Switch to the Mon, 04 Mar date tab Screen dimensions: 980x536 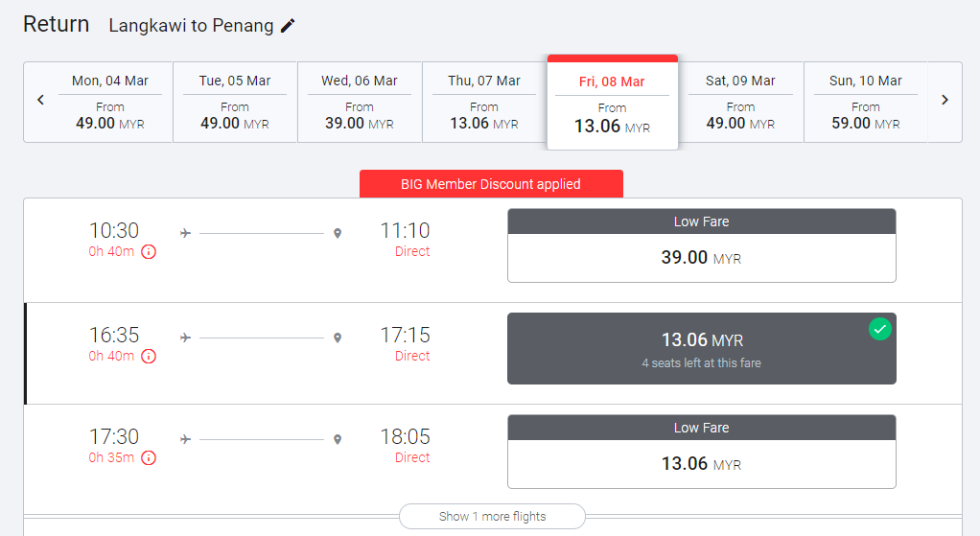(x=110, y=102)
